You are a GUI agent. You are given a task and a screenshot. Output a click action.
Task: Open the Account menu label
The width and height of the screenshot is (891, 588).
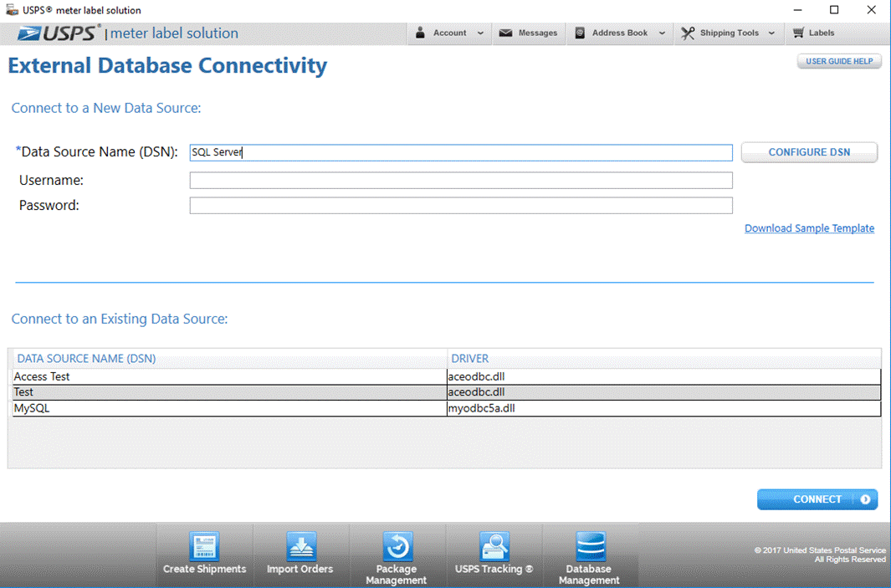[x=449, y=33]
